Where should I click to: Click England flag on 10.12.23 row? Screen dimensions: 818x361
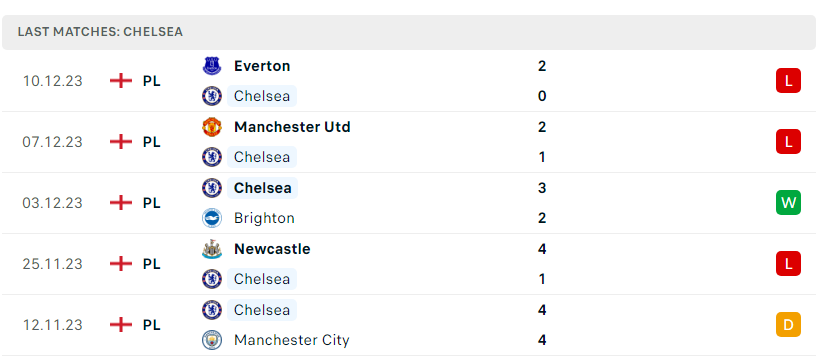pos(121,81)
